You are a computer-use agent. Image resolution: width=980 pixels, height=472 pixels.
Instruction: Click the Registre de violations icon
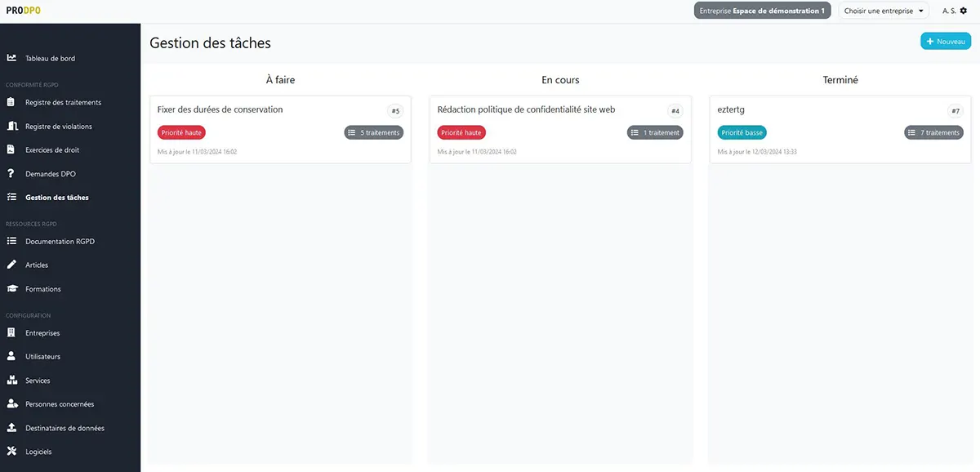click(11, 127)
